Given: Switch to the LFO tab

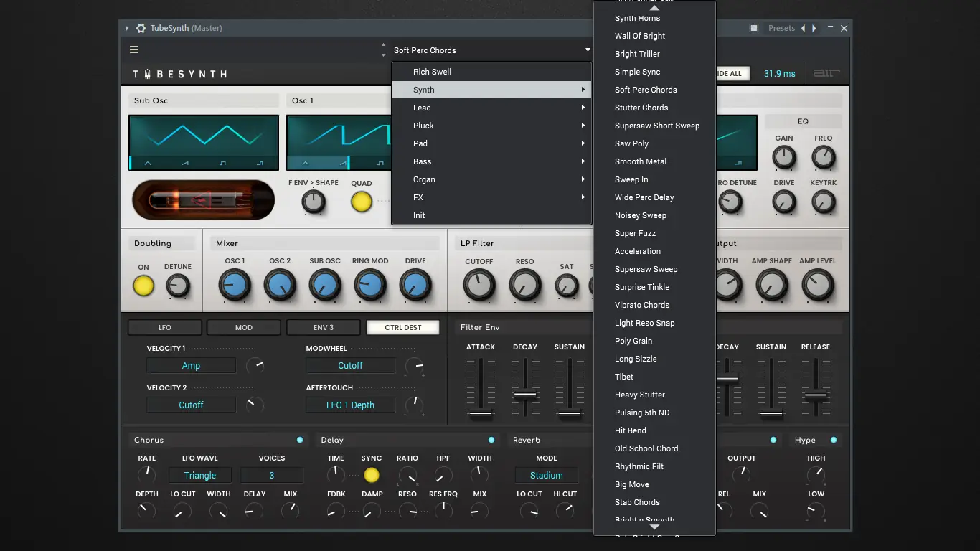Looking at the screenshot, I should 165,328.
